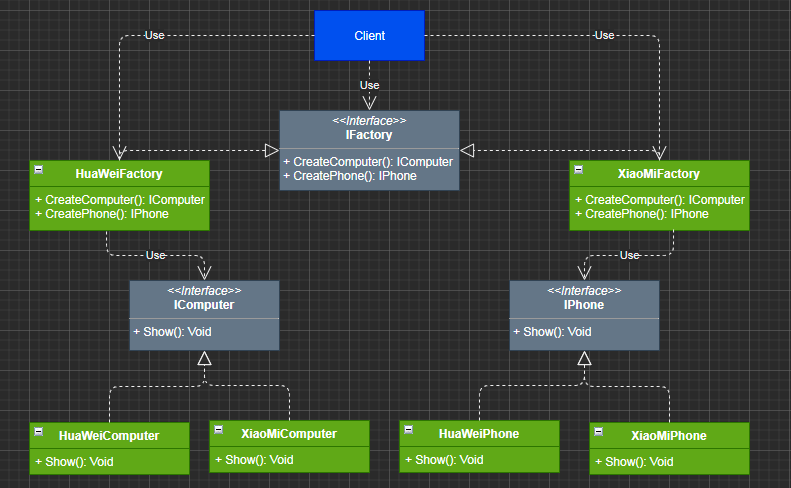Collapse the XiaoMiComputer class box

219,429
